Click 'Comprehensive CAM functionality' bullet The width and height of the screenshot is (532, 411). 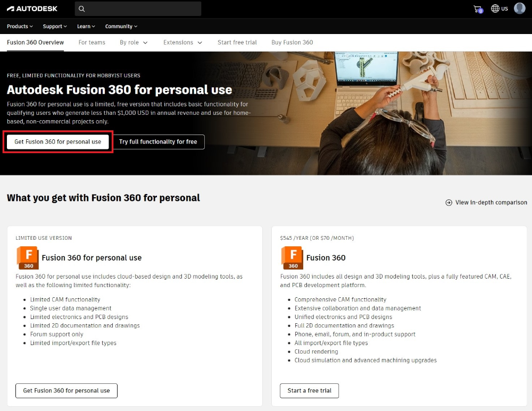[340, 299]
